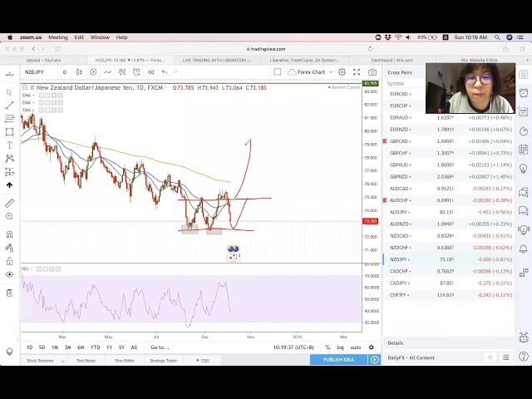532x399 pixels.
Task: Click the zoom-in magnifier tool
Action: pyautogui.click(x=9, y=216)
